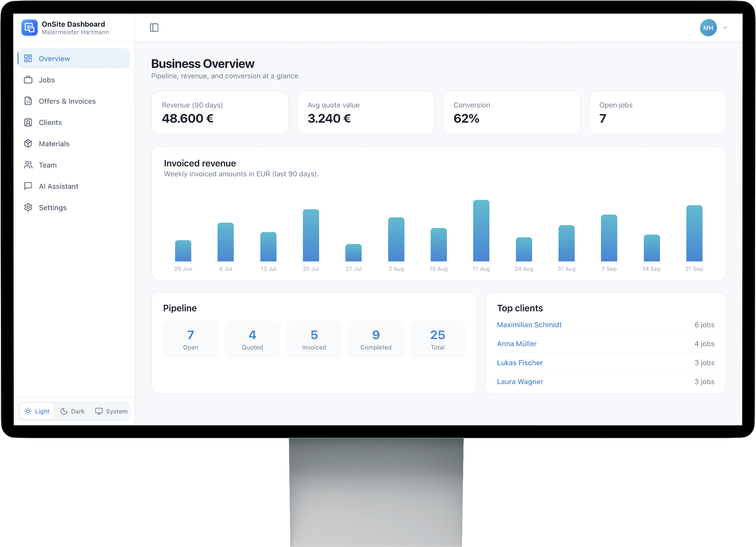Screen dimensions: 756x547
Task: Click the 21 Sep revenue bar
Action: click(694, 233)
